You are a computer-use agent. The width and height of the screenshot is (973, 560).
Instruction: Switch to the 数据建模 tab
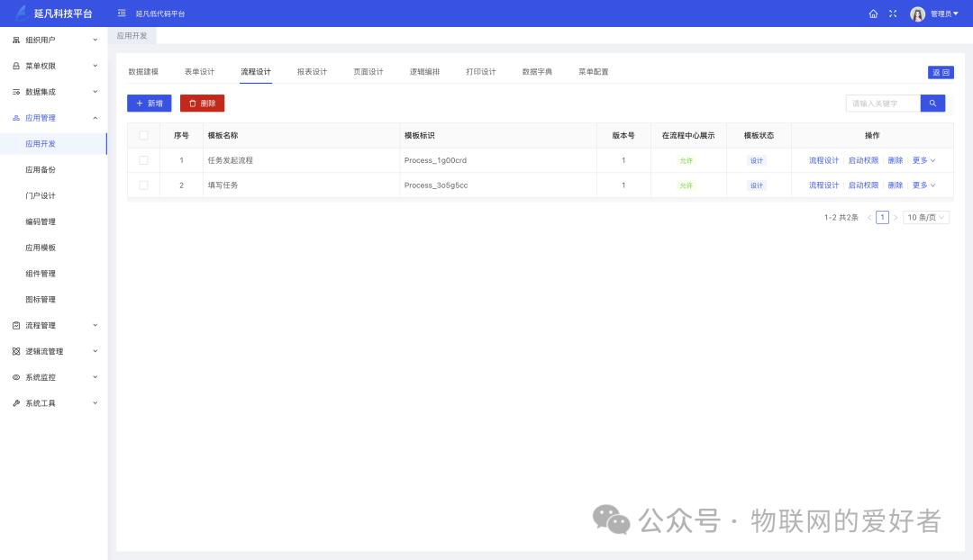point(143,72)
